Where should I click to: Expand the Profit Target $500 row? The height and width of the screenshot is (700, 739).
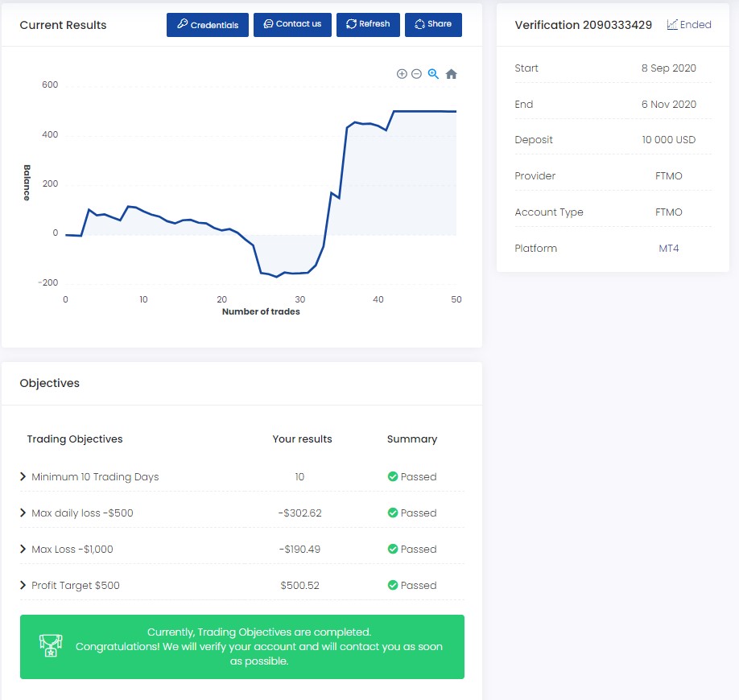[23, 586]
